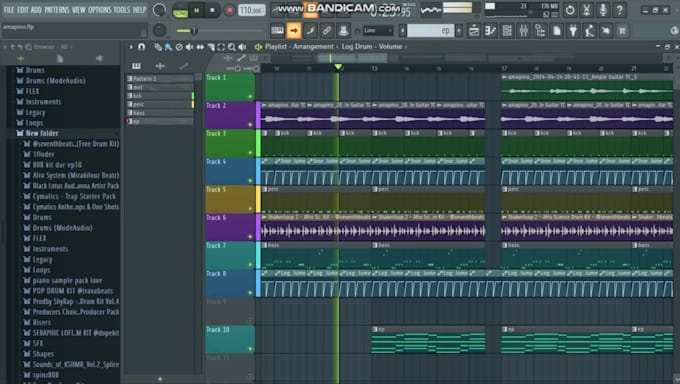This screenshot has width=680, height=384.
Task: Select the Slice tool in playlist toolbar
Action: (x=211, y=47)
